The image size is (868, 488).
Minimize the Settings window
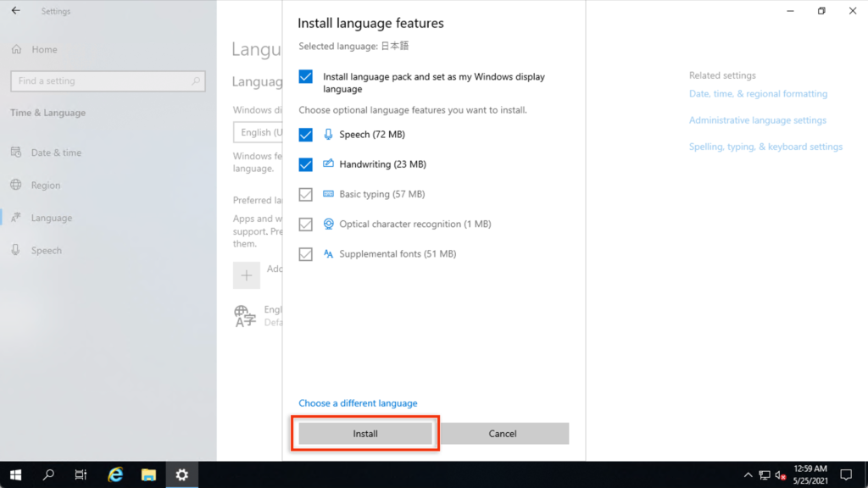coord(791,10)
